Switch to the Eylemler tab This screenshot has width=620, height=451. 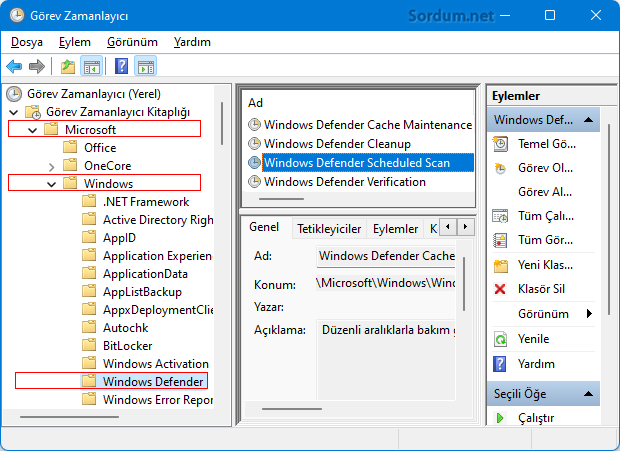tap(395, 229)
